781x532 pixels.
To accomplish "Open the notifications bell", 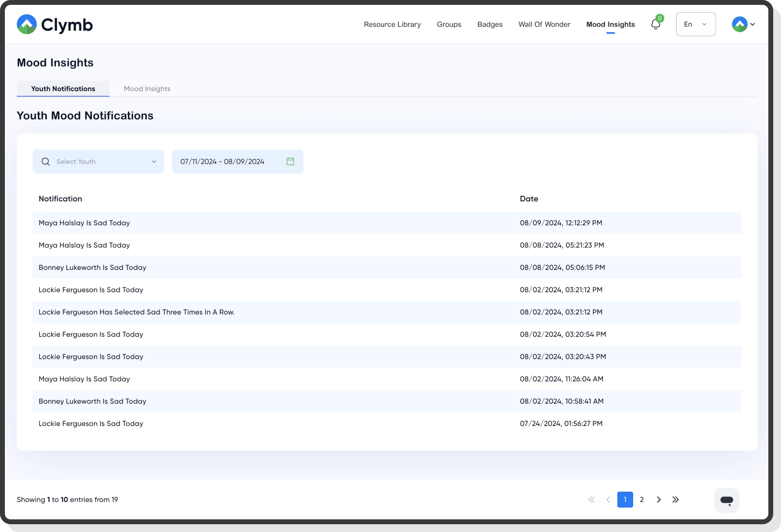I will coord(655,24).
